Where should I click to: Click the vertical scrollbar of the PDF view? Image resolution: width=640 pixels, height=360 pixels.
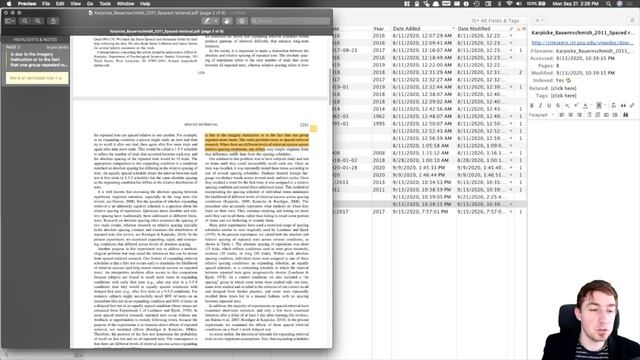coord(330,86)
